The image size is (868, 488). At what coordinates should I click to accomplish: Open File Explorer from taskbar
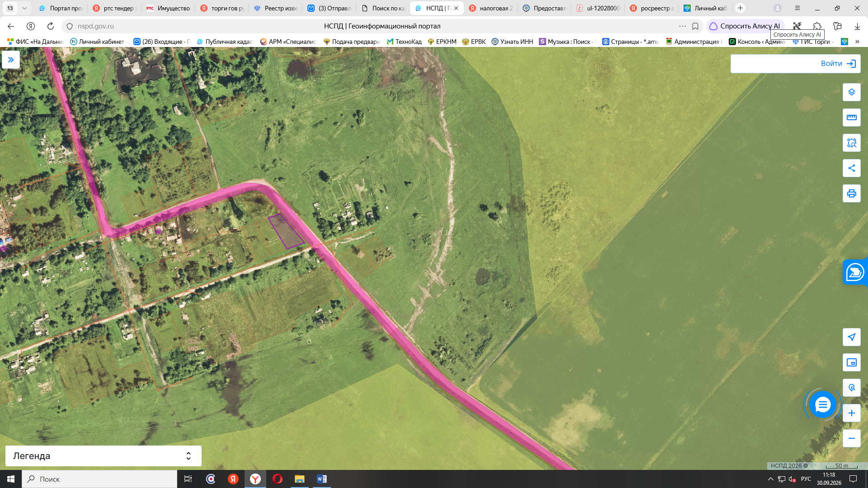pyautogui.click(x=300, y=479)
